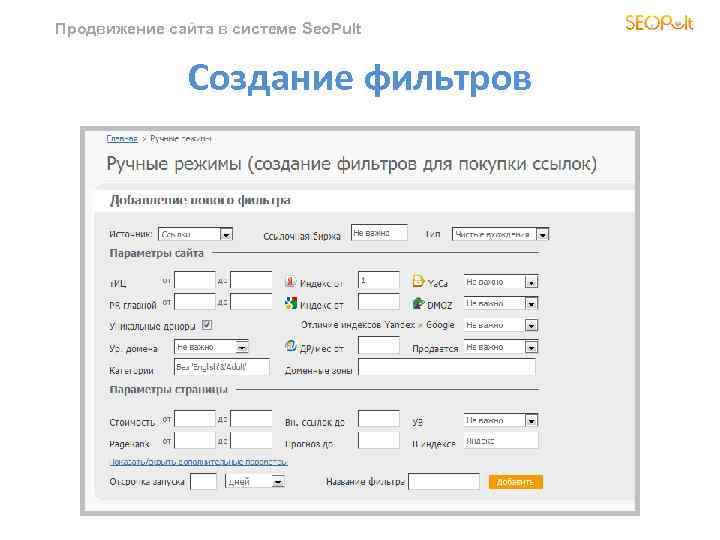Click the Ссылочная биржа field
Screen dimensions: 720x540
click(379, 233)
